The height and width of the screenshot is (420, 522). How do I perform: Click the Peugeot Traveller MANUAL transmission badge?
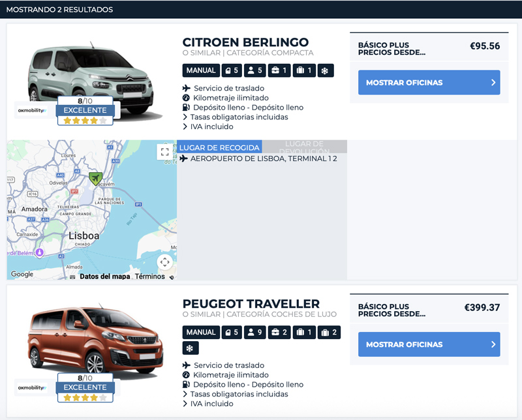(201, 332)
